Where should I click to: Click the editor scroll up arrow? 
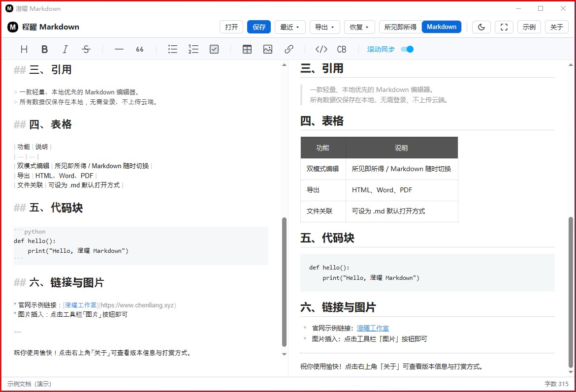(284, 64)
